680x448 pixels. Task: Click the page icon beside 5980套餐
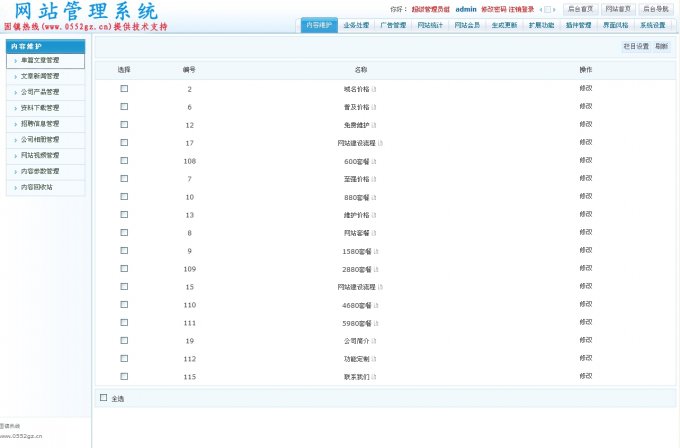pos(376,323)
